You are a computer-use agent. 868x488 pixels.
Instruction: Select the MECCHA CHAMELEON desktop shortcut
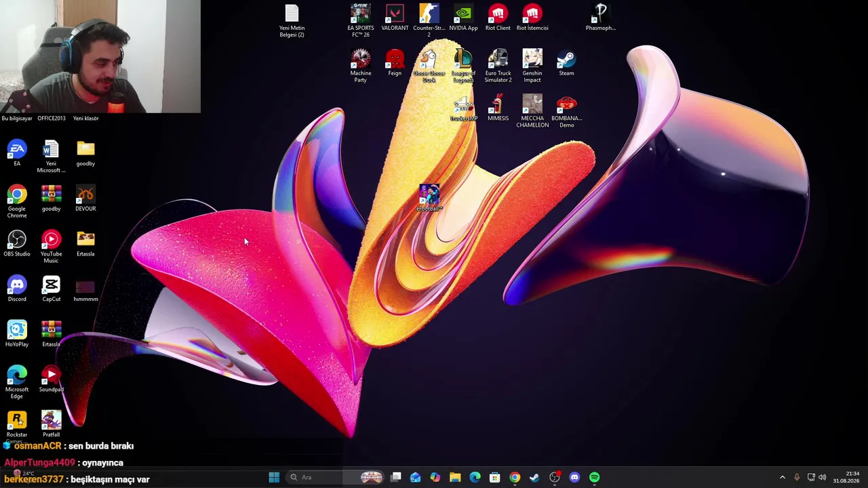(x=532, y=112)
